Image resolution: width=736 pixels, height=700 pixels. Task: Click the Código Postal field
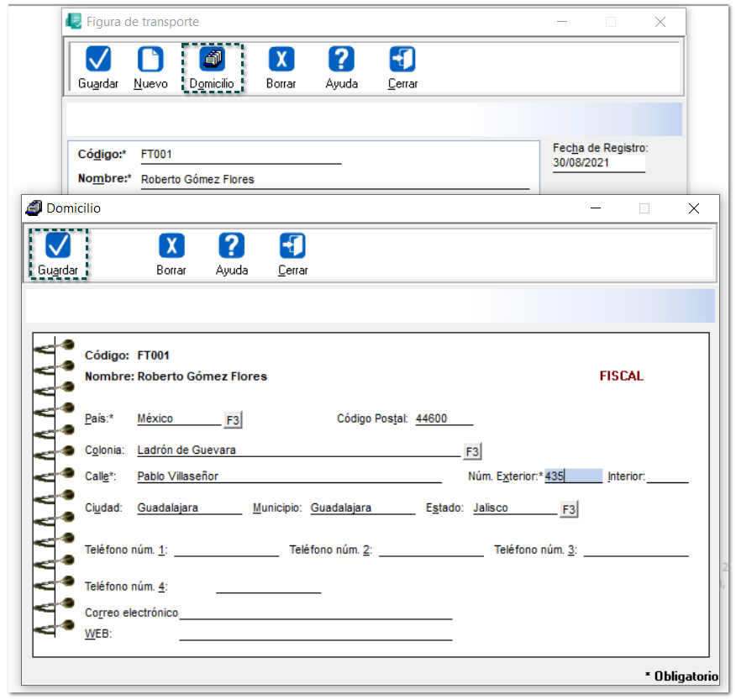[444, 418]
